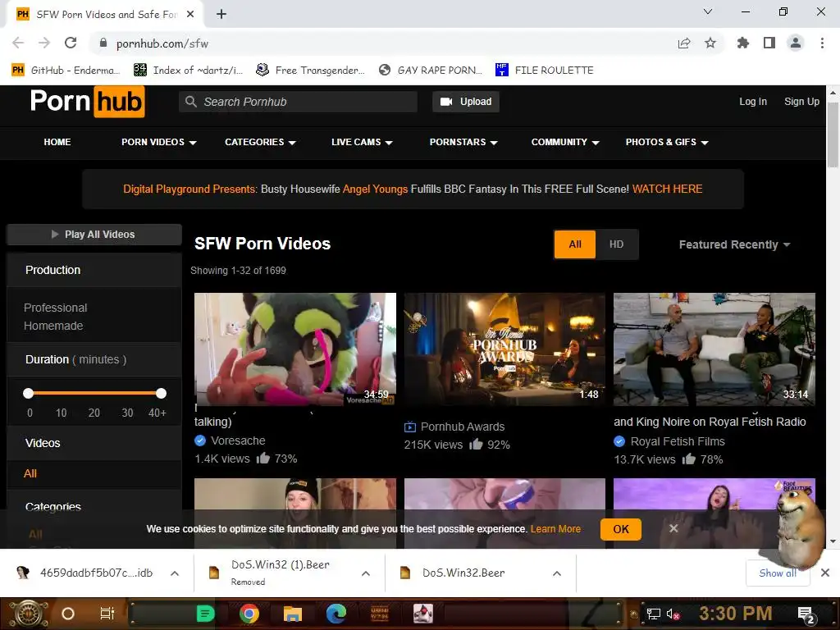This screenshot has height=630, width=840.
Task: Close the SFW Porn Videos tab
Action: [x=190, y=15]
